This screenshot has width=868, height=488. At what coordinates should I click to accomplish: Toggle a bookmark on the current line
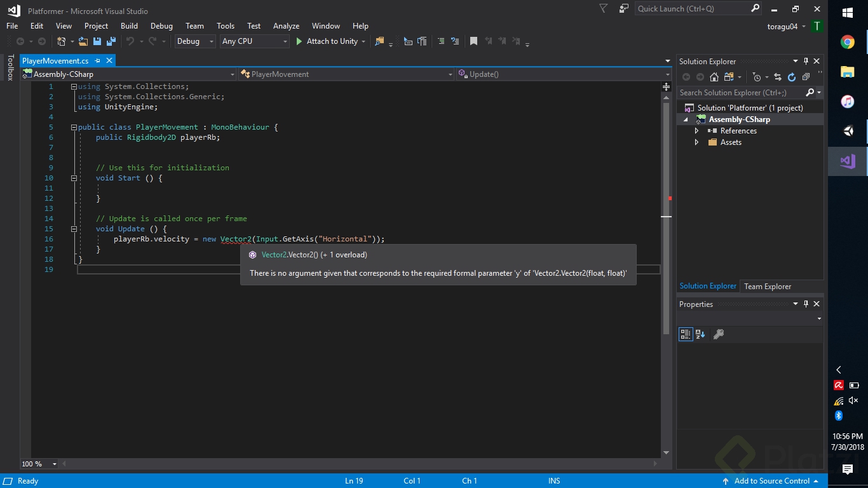[474, 41]
